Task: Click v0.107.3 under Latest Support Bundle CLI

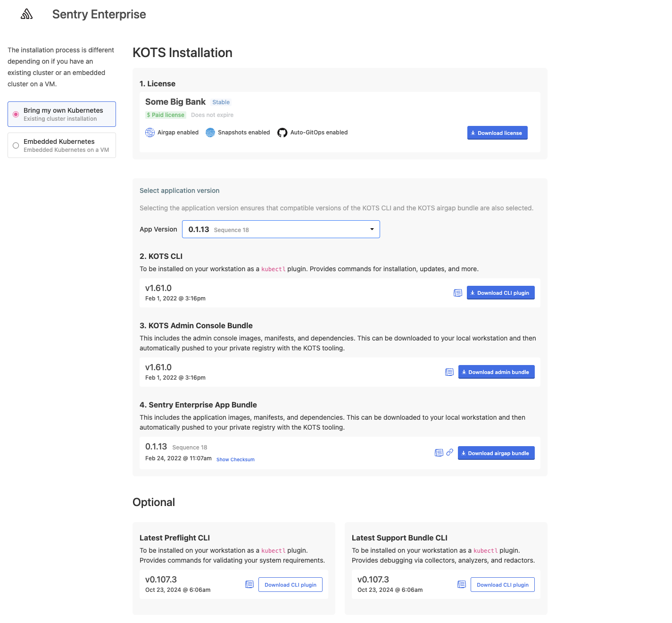Action: 373,580
